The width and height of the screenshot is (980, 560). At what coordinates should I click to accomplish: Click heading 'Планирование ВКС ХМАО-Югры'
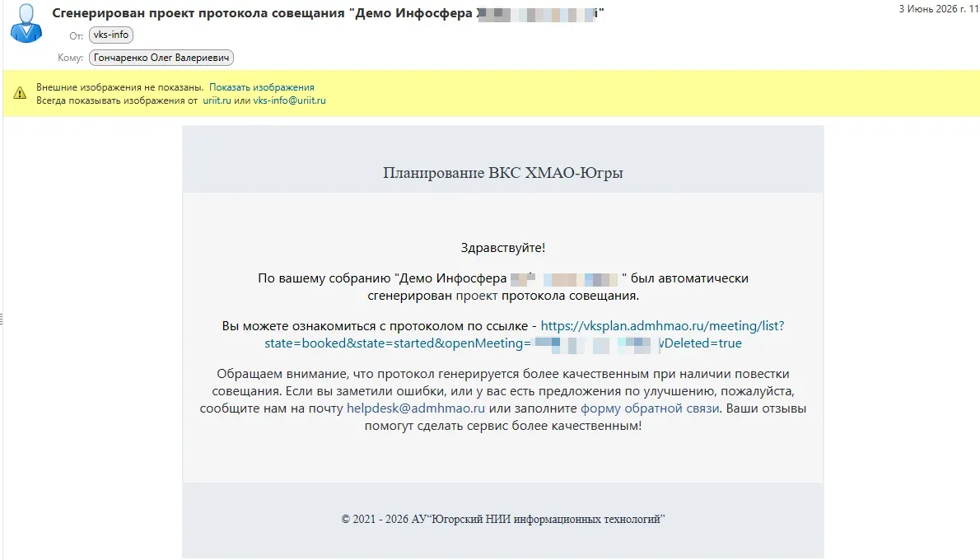503,172
